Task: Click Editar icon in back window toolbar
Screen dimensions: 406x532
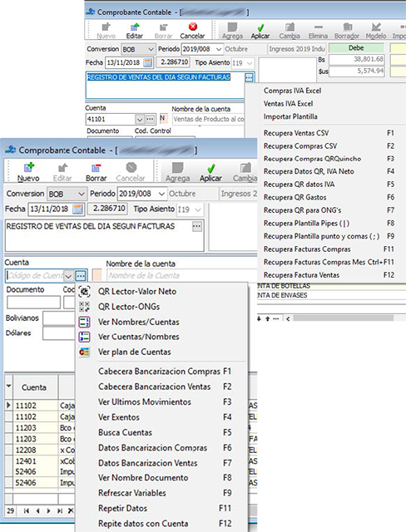Action: 135,27
